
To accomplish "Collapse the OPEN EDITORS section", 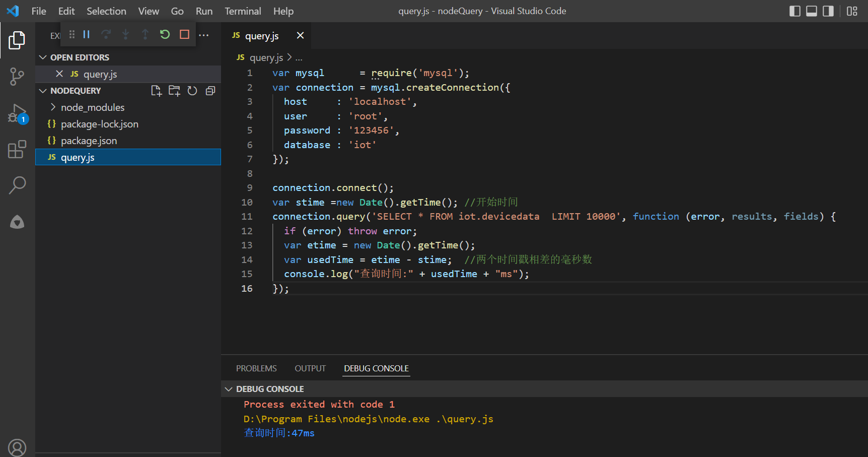I will click(43, 57).
